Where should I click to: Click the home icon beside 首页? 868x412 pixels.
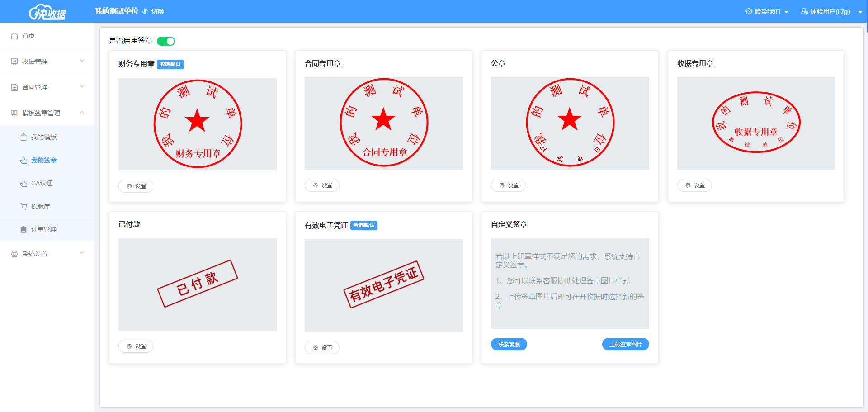14,36
